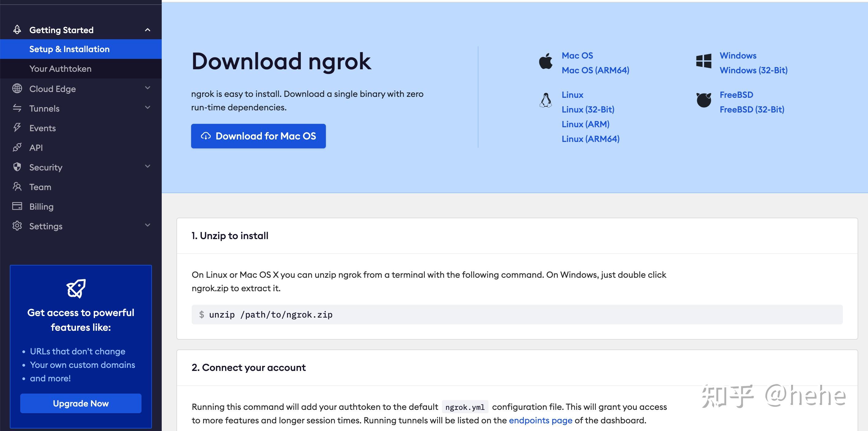Click the Security shield icon
The width and height of the screenshot is (868, 431).
[17, 167]
